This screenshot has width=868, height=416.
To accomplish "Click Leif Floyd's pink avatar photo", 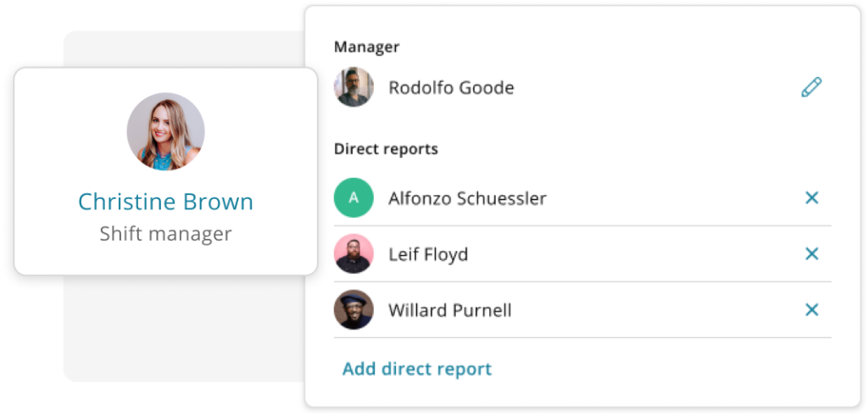I will [353, 253].
